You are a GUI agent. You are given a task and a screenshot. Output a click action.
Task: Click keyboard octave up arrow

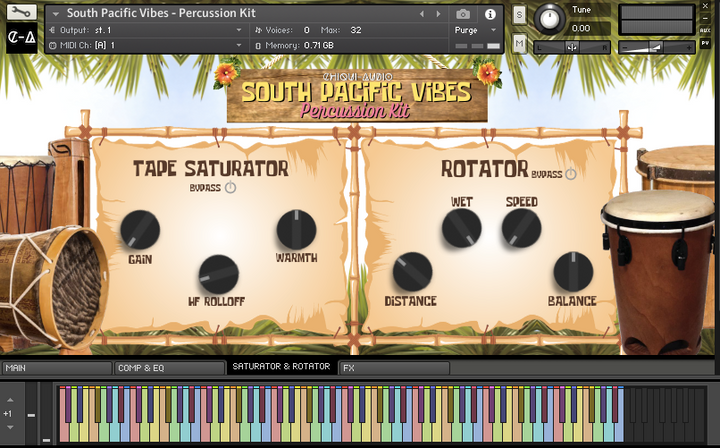[10, 400]
